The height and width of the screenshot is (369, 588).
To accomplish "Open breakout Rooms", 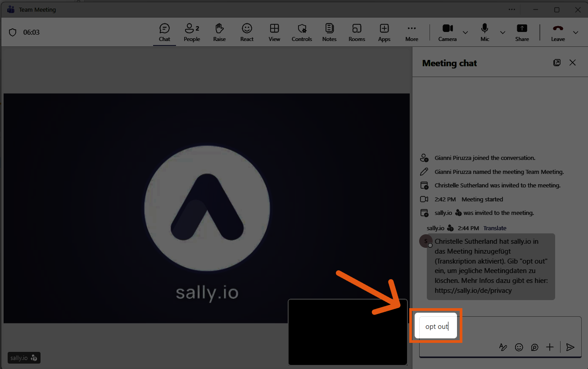I will (357, 32).
